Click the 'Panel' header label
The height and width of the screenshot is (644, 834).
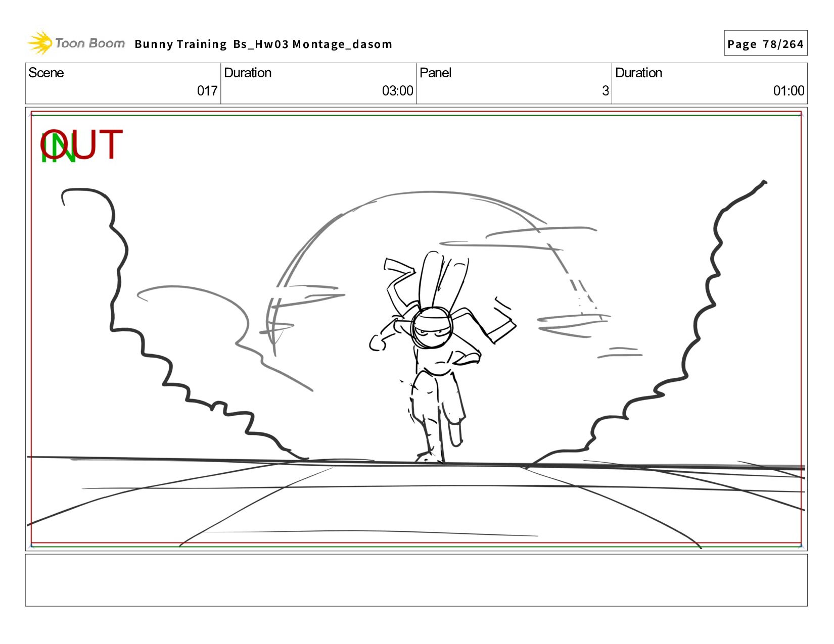(x=435, y=73)
